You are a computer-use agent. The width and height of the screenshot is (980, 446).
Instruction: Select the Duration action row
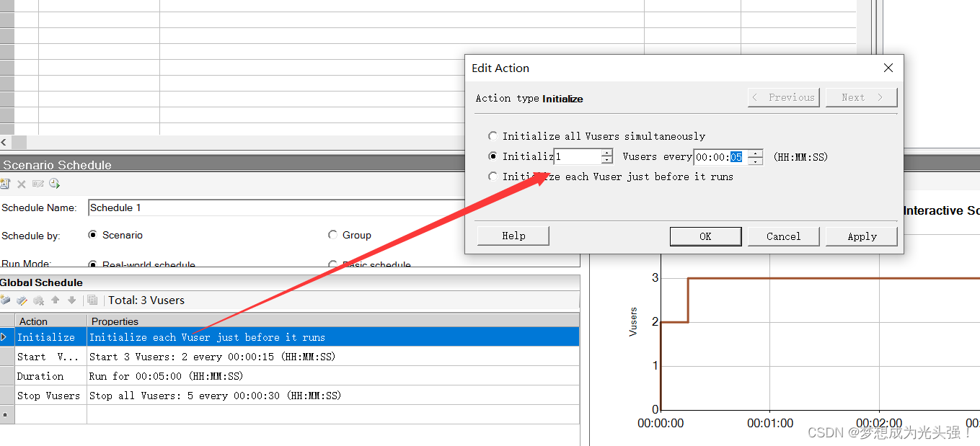[x=289, y=375]
